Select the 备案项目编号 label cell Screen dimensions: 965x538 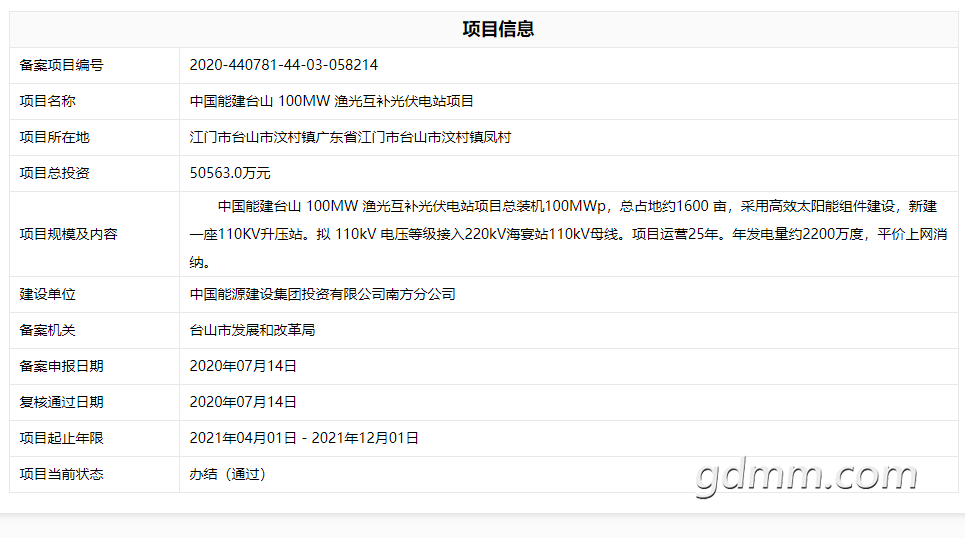[94, 65]
